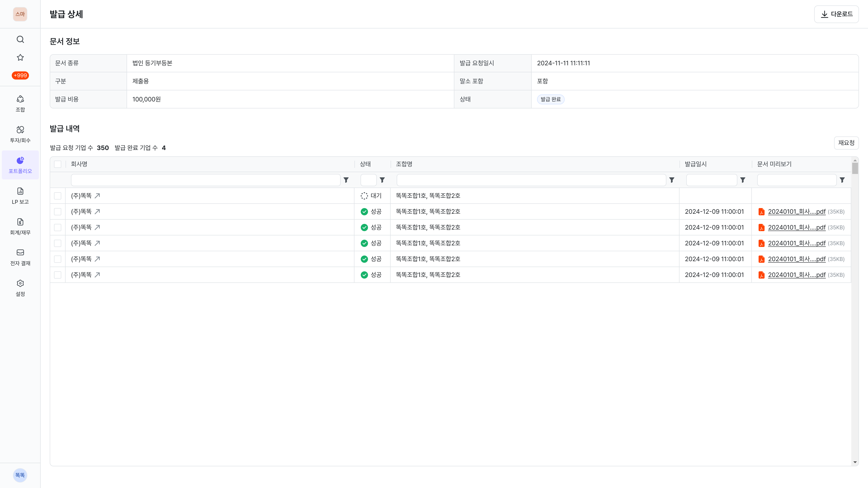Click the table's vertical scrollbar thumb
This screenshot has width=868, height=488.
pos(855,168)
